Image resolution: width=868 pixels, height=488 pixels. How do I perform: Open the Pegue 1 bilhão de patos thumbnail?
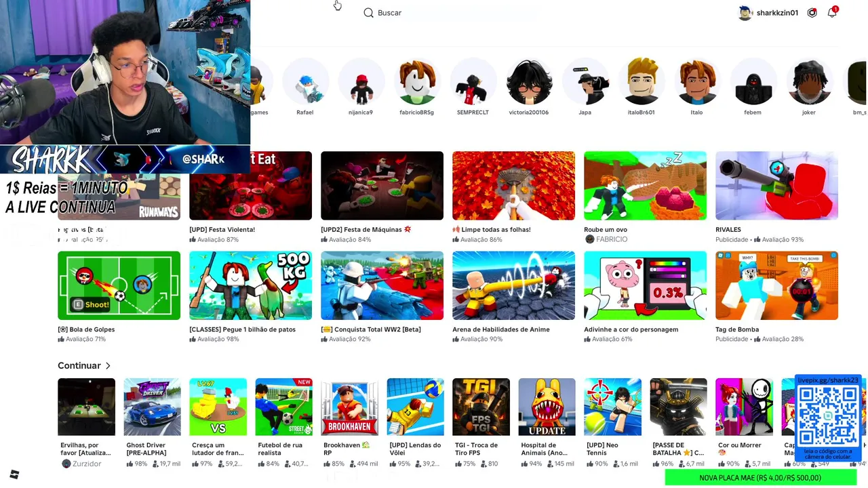(250, 285)
